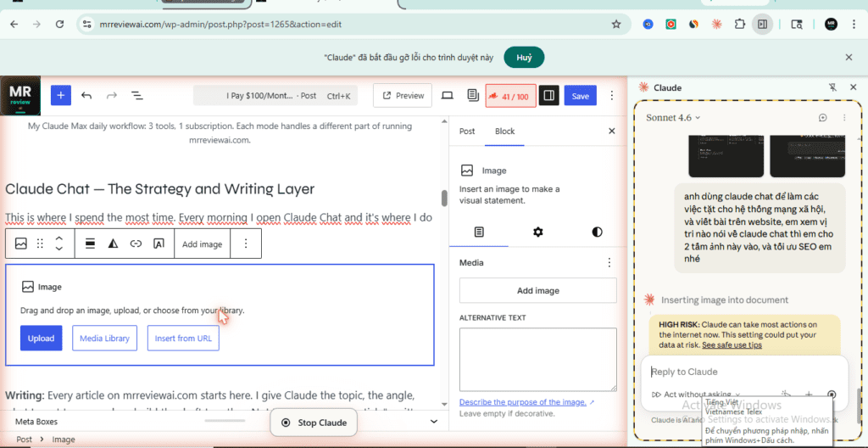Open the notes icon beside Rank Math score
This screenshot has height=448, width=868.
473,95
